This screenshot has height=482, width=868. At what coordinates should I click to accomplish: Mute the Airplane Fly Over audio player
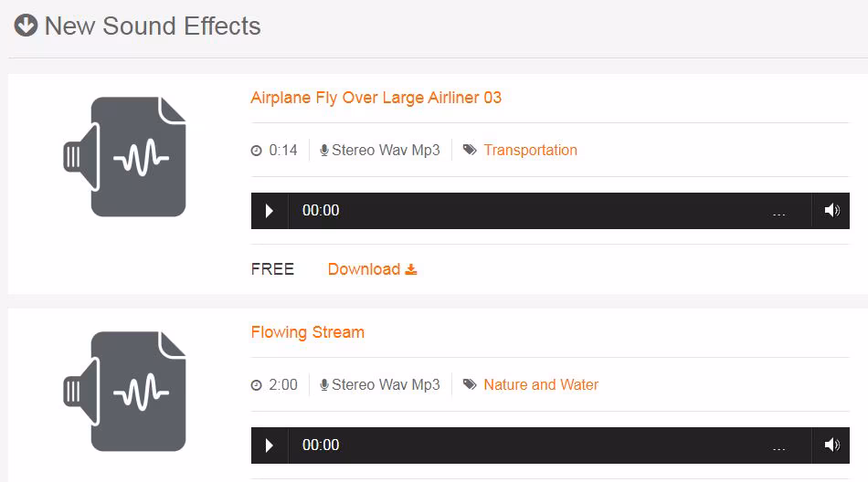click(x=831, y=211)
